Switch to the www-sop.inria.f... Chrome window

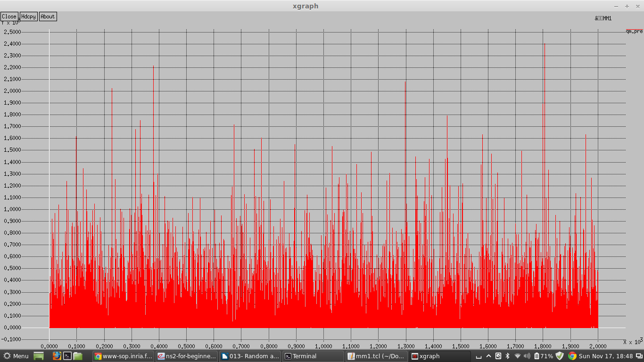click(124, 356)
